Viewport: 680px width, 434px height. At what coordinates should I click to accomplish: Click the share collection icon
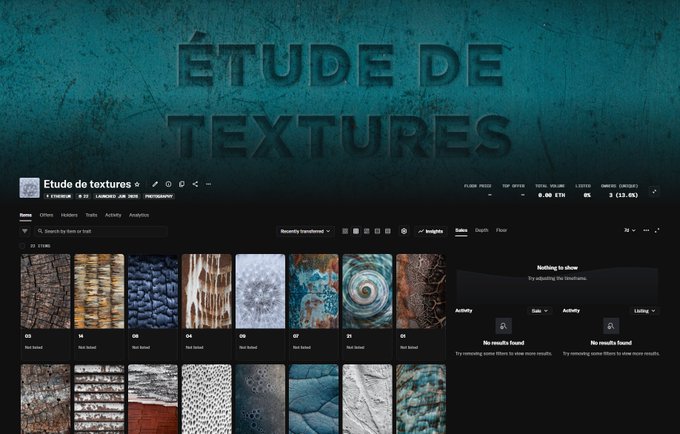click(195, 184)
